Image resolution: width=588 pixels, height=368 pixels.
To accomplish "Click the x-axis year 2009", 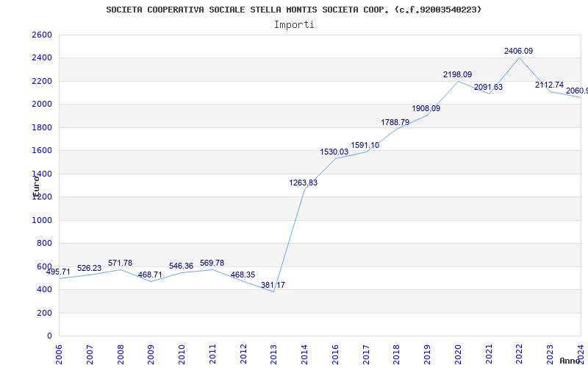I will pyautogui.click(x=151, y=355).
